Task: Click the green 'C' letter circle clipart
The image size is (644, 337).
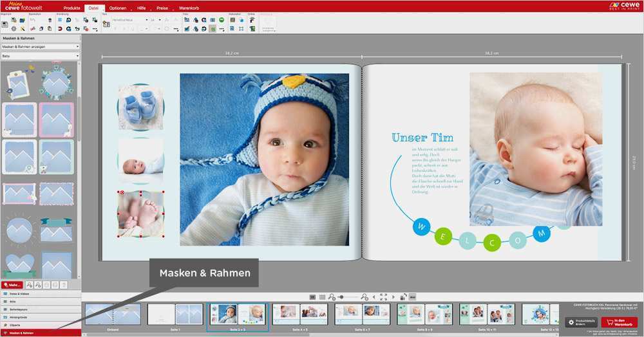Action: 492,242
